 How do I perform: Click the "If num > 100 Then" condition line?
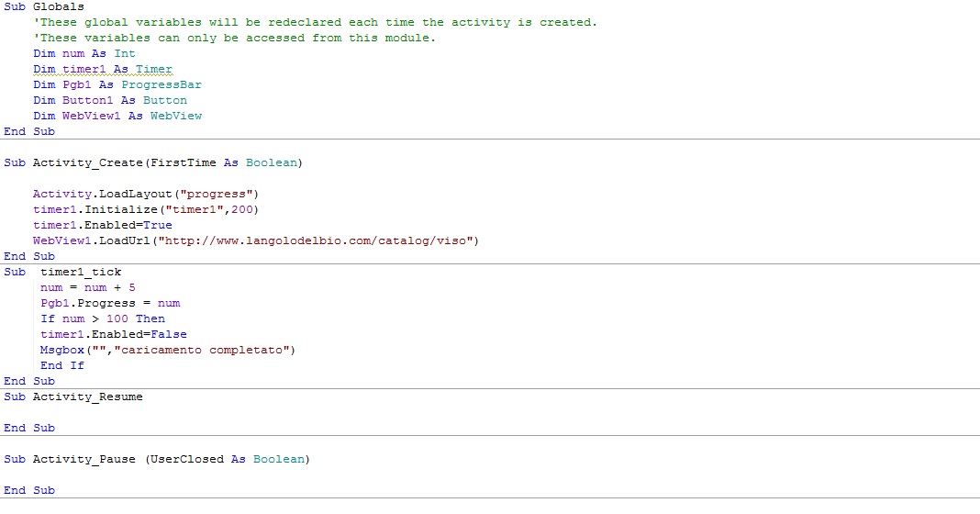pyautogui.click(x=103, y=318)
